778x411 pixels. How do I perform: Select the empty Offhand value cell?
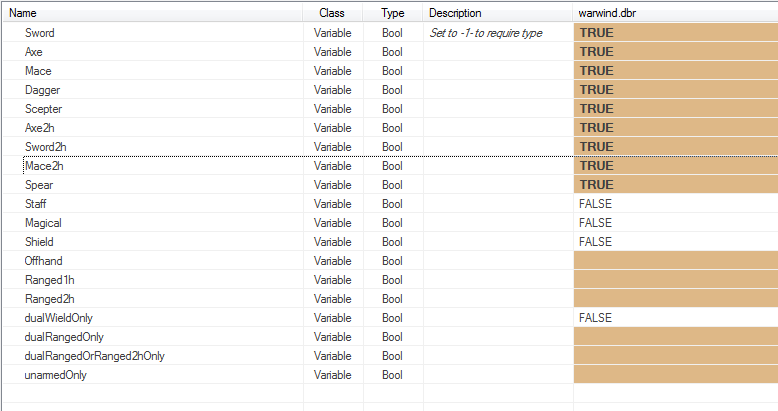tap(676, 261)
